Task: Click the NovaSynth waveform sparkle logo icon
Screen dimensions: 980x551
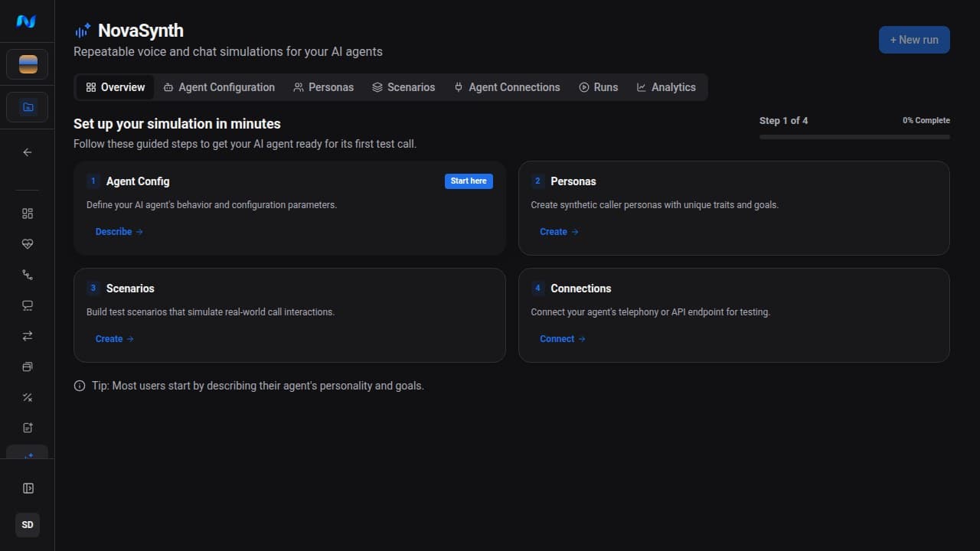Action: click(x=83, y=31)
